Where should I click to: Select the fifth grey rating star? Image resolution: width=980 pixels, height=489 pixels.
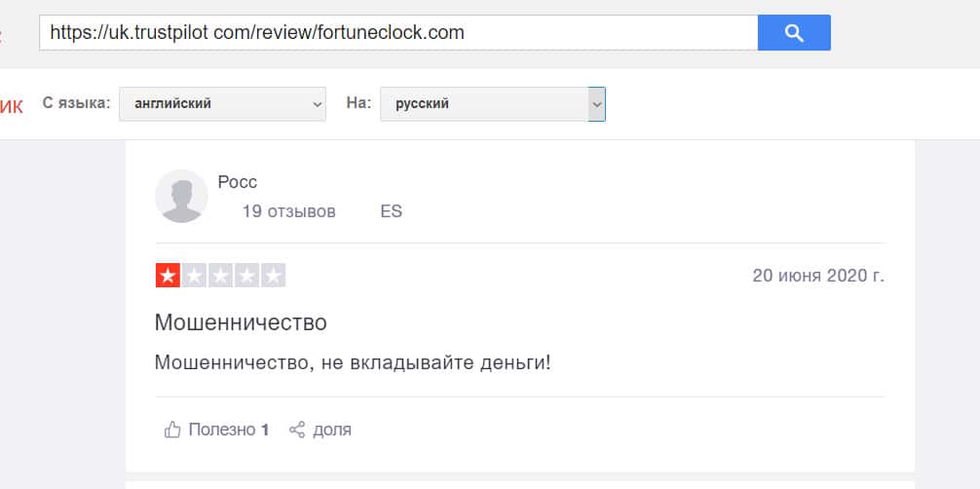pos(273,276)
